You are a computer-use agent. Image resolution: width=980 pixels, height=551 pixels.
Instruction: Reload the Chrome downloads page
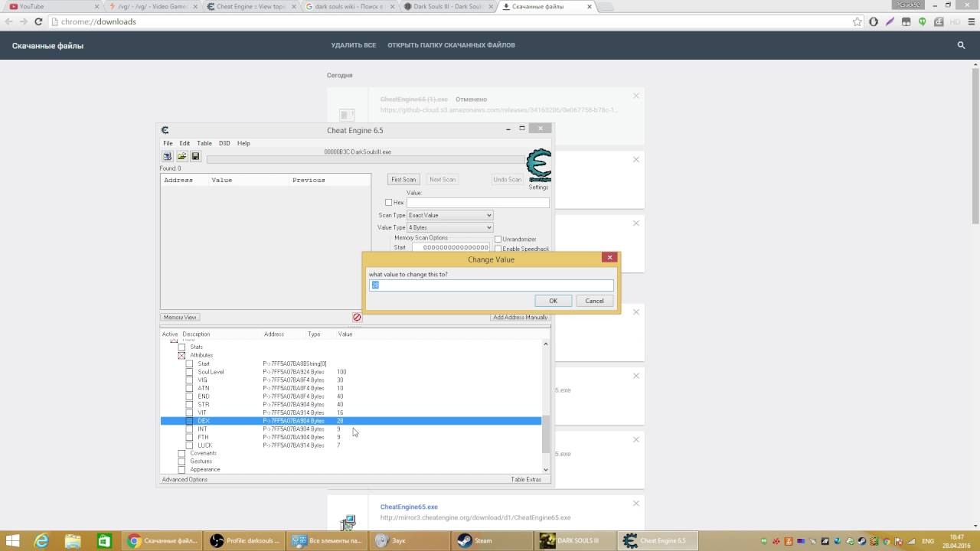coord(38,21)
